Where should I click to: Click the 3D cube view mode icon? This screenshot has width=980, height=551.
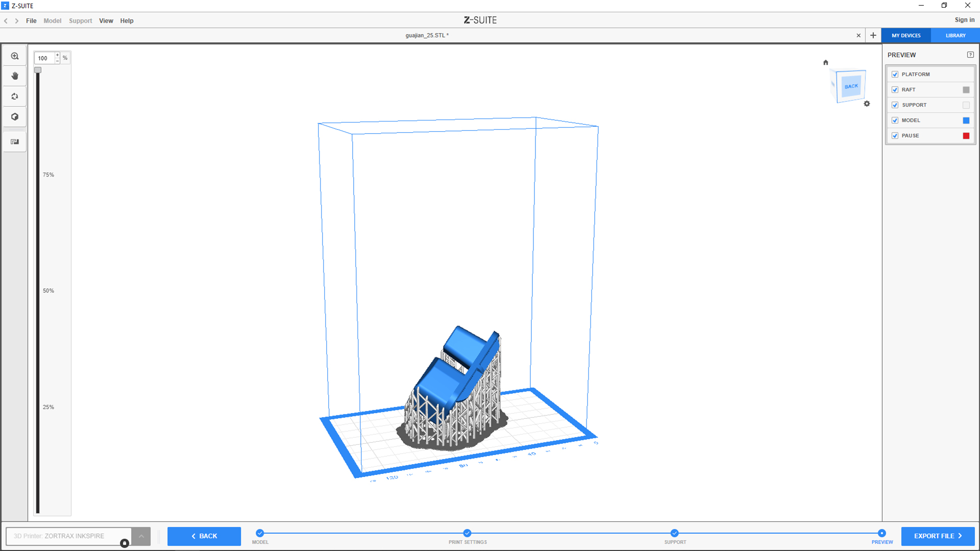coord(15,117)
